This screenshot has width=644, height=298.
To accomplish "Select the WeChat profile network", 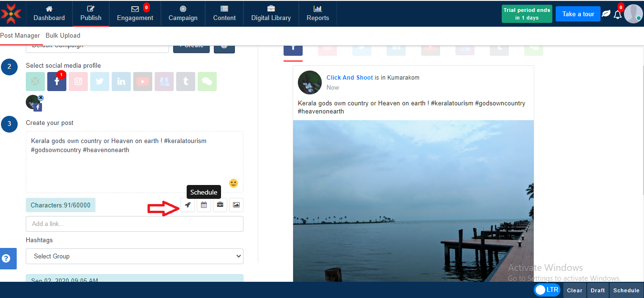I will (207, 82).
